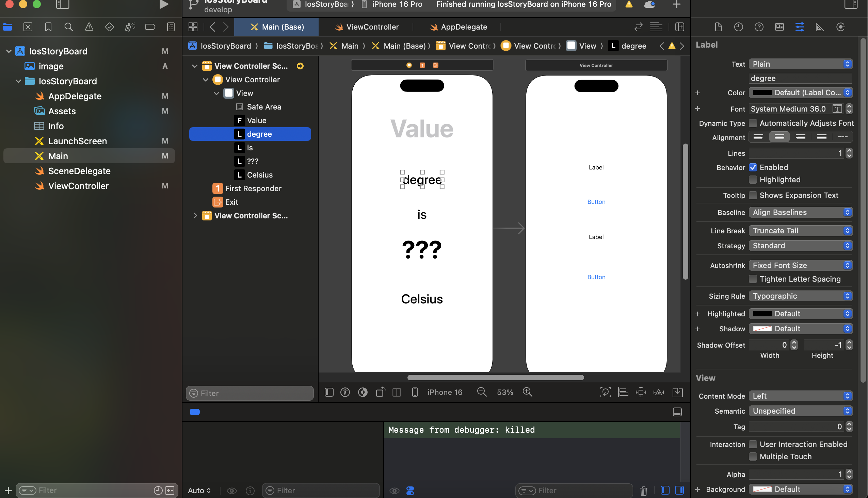Show the File inspector
868x498 pixels.
[719, 27]
